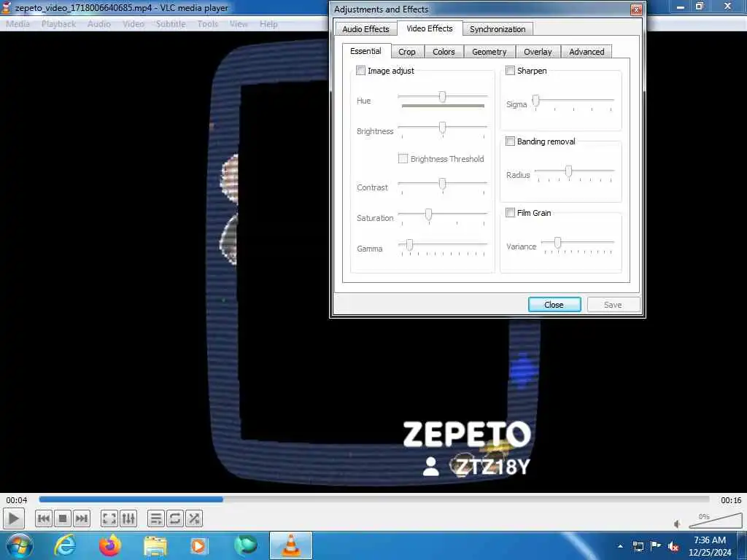Show hidden tray icons arrow
Viewport: 747px width, 560px height.
(x=620, y=546)
